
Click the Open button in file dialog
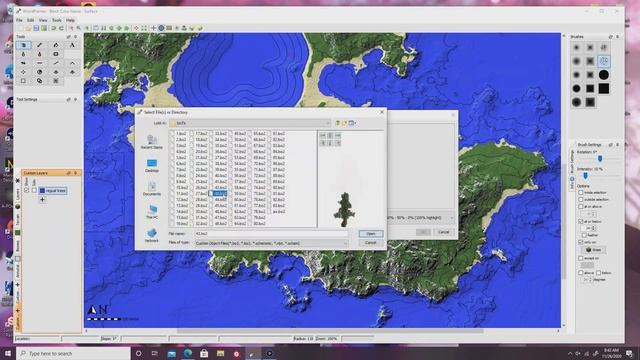pyautogui.click(x=371, y=234)
